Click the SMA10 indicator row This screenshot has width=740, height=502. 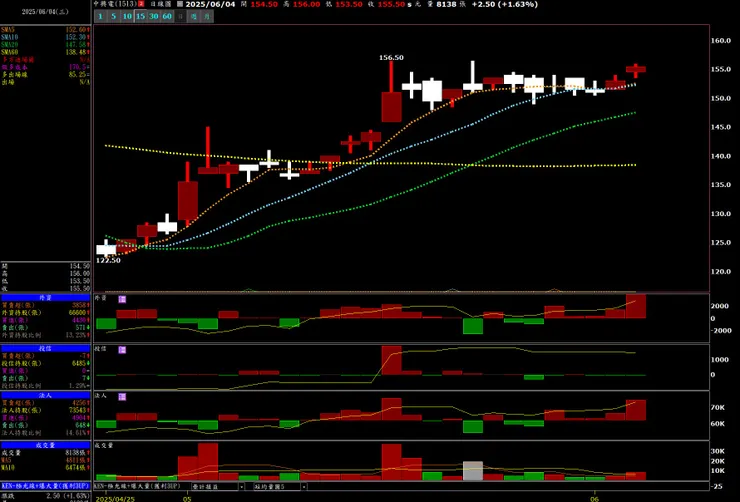(x=45, y=37)
